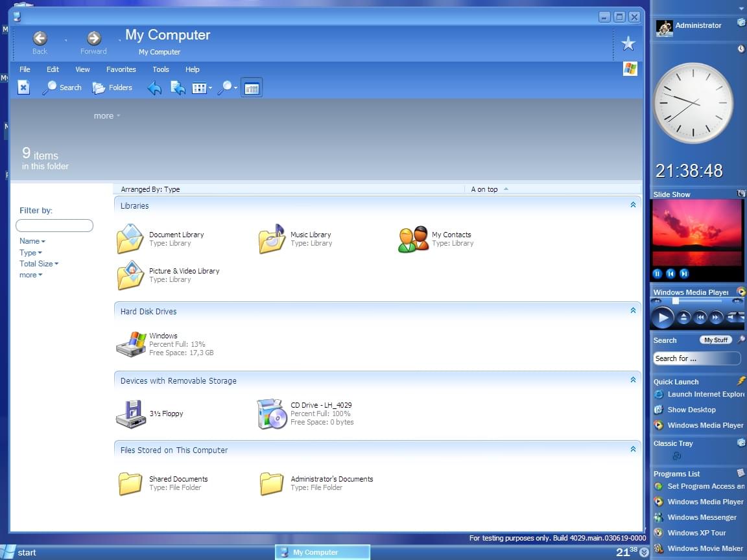This screenshot has width=747, height=560.
Task: Click the Forward navigation arrow
Action: (x=94, y=38)
